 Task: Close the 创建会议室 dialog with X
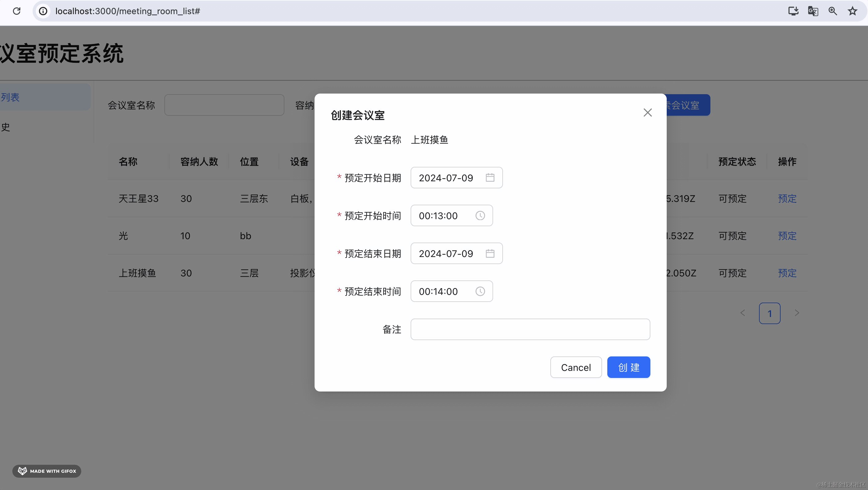click(647, 113)
